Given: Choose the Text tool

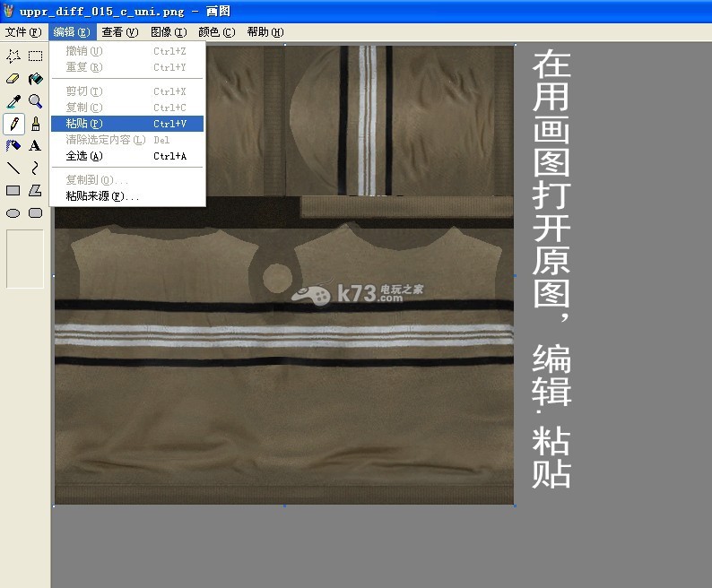Looking at the screenshot, I should pyautogui.click(x=35, y=145).
